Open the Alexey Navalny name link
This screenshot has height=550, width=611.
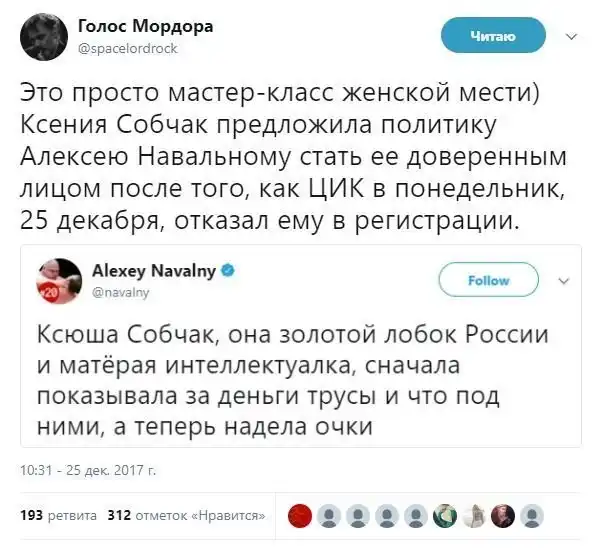click(155, 271)
